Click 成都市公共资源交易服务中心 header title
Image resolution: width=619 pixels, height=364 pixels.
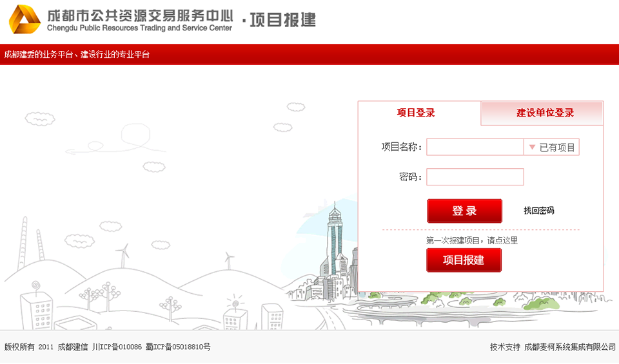[140, 15]
